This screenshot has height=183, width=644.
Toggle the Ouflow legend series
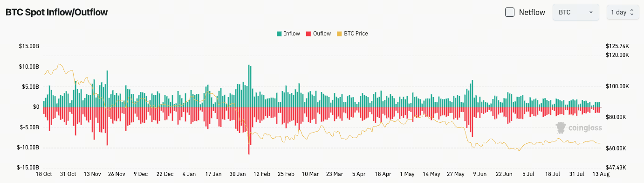tap(318, 34)
